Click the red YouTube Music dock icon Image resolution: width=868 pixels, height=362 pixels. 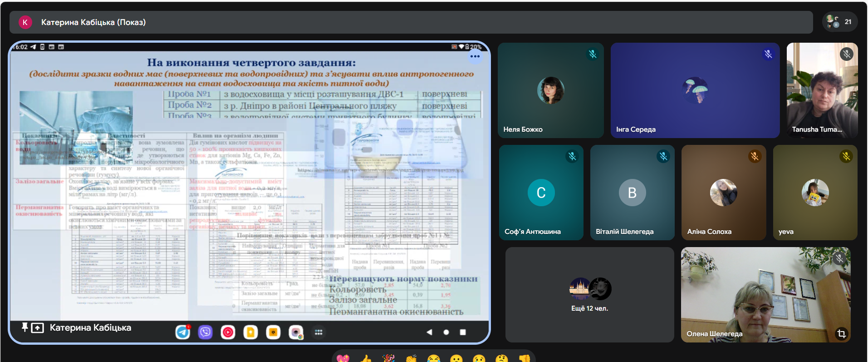(x=228, y=332)
